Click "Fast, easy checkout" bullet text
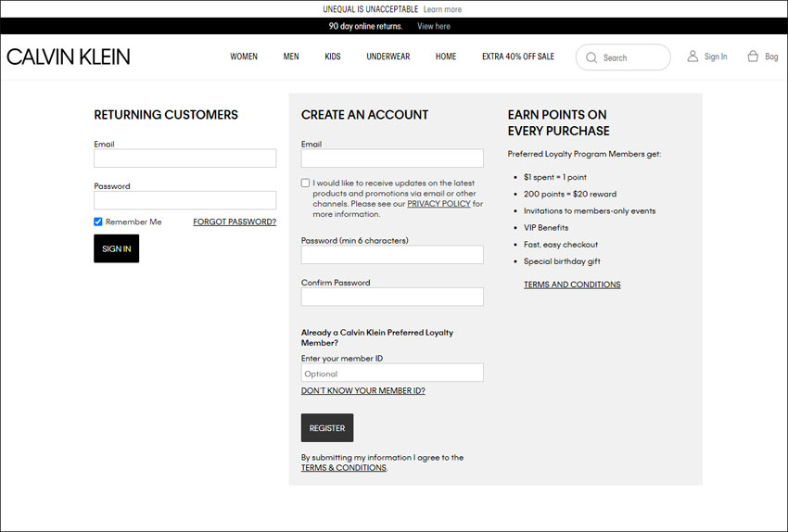 click(561, 245)
